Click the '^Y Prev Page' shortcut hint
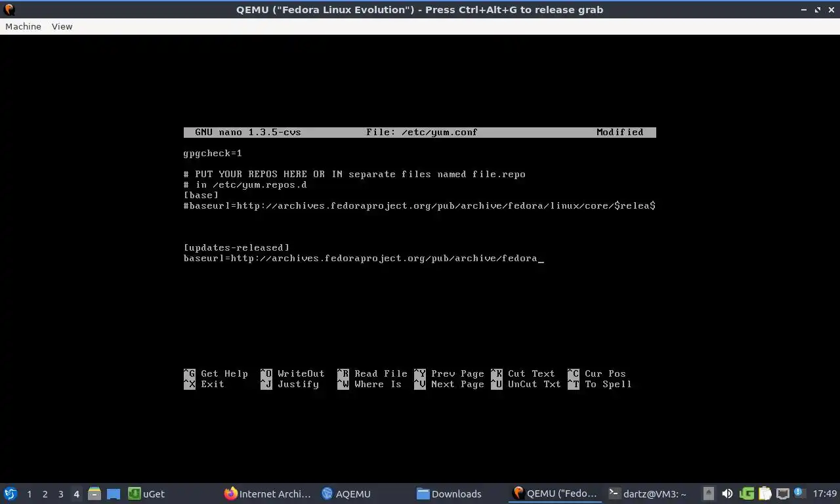The image size is (840, 504). (449, 373)
